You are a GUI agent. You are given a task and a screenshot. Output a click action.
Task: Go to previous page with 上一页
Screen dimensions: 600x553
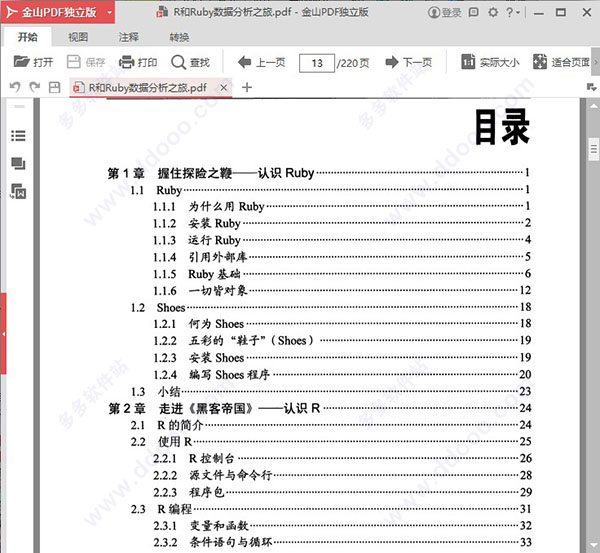coord(262,62)
